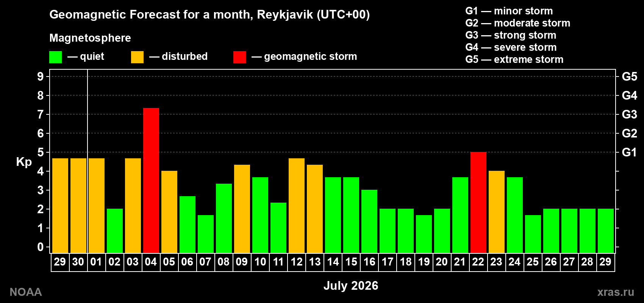
Task: Click the green bar for date 08
Action: point(224,218)
